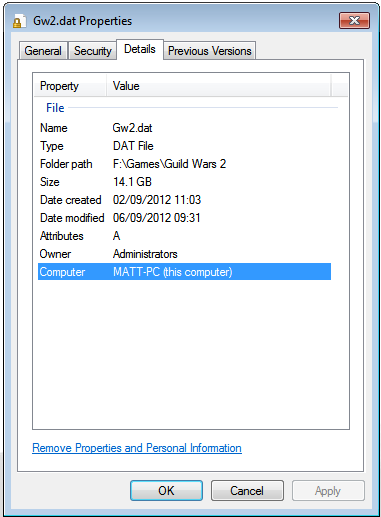This screenshot has height=517, width=381.
Task: Select the Size row showing 14.1 GB
Action: point(184,182)
